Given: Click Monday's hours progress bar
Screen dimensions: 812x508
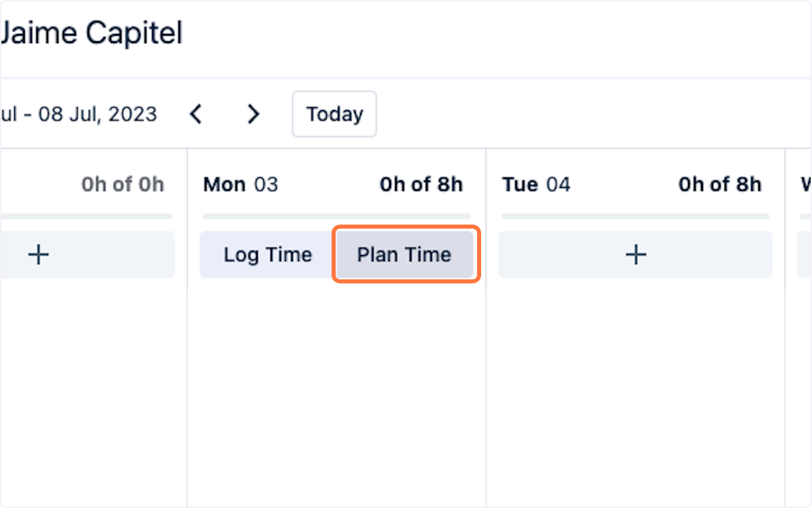Looking at the screenshot, I should coord(336,216).
